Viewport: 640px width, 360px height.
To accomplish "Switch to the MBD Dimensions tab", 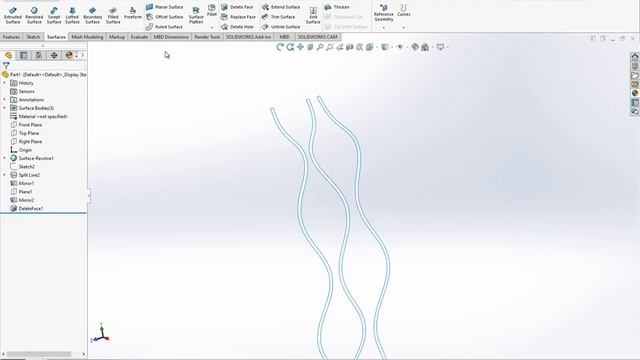I will click(x=171, y=37).
